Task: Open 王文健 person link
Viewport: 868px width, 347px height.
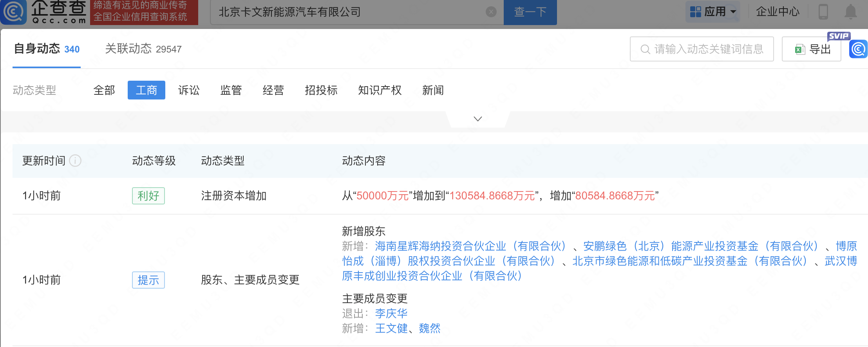Action: click(x=391, y=328)
